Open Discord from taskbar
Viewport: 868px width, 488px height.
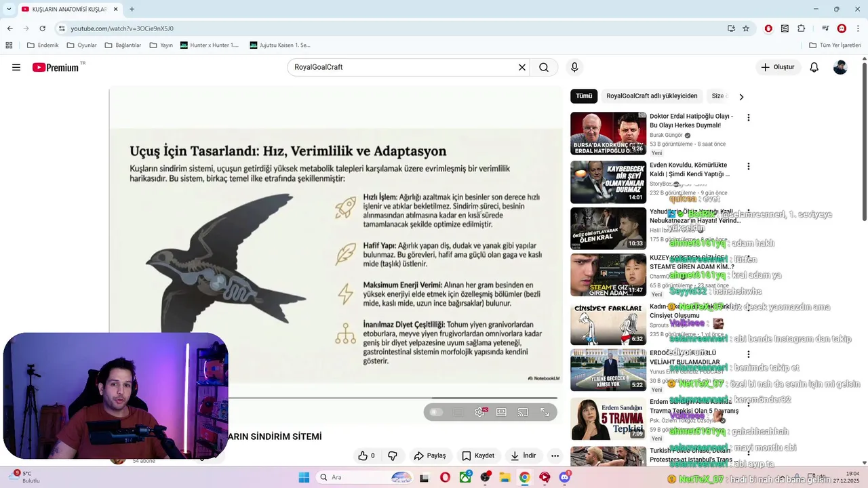pyautogui.click(x=564, y=477)
